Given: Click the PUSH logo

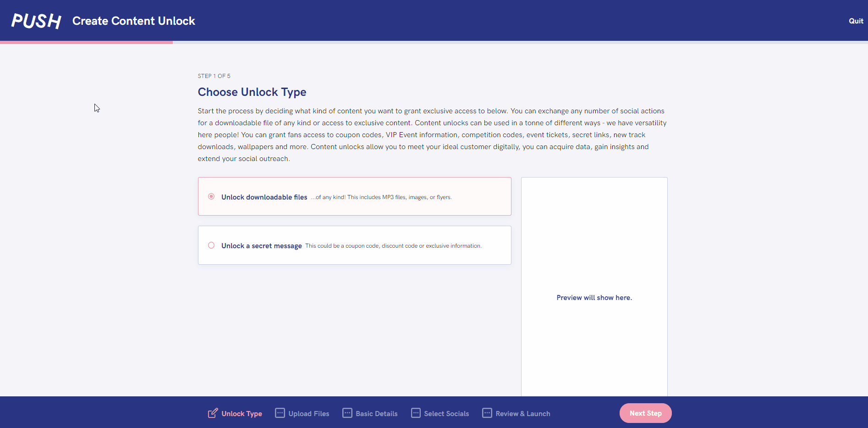Looking at the screenshot, I should click(x=36, y=21).
